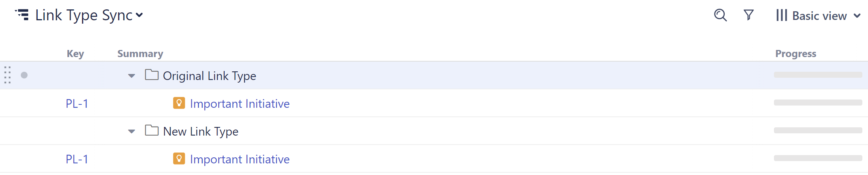This screenshot has width=868, height=175.
Task: Collapse the Original Link Type folder
Action: tap(131, 76)
